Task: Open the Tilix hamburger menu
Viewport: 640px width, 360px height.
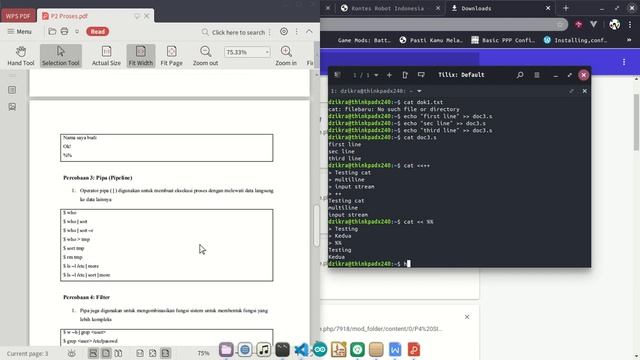Action: (537, 75)
